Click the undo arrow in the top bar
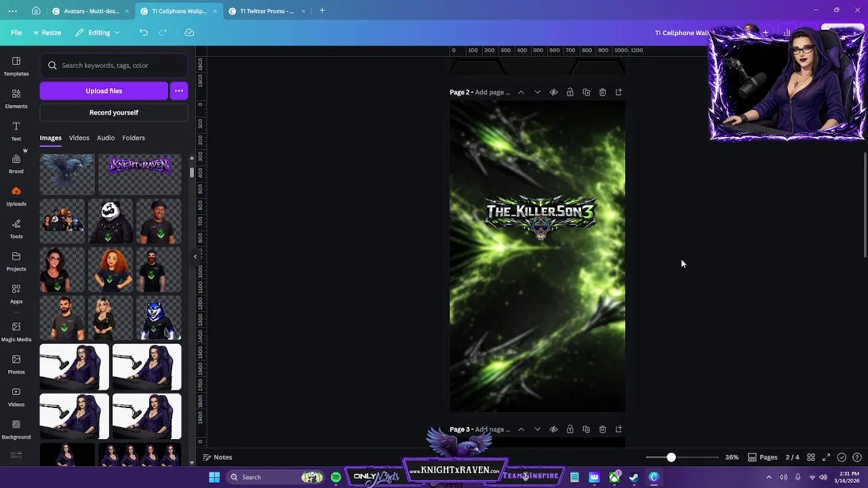 click(144, 33)
